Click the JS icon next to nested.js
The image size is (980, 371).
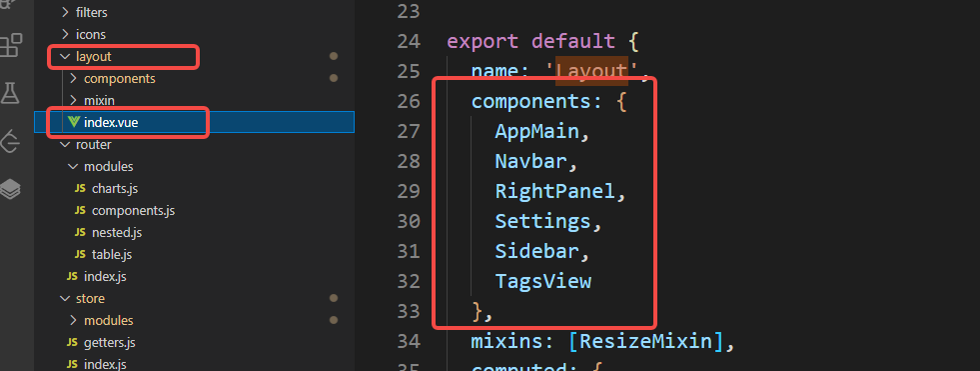[x=80, y=233]
